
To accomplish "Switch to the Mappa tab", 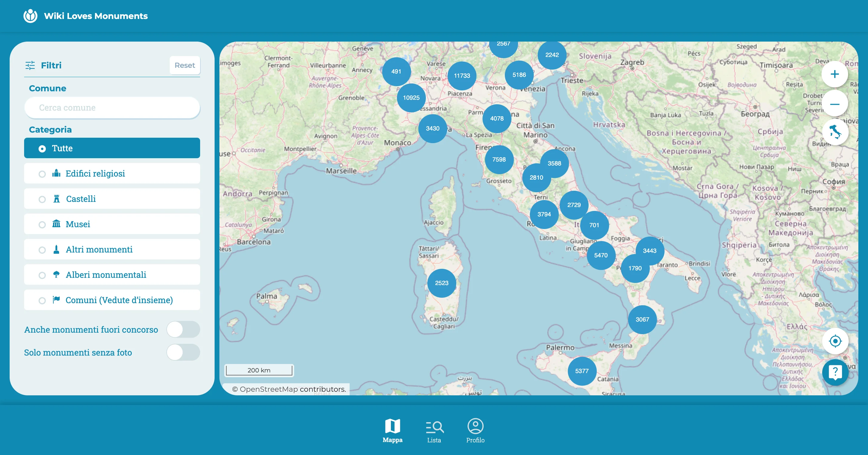I will point(392,431).
